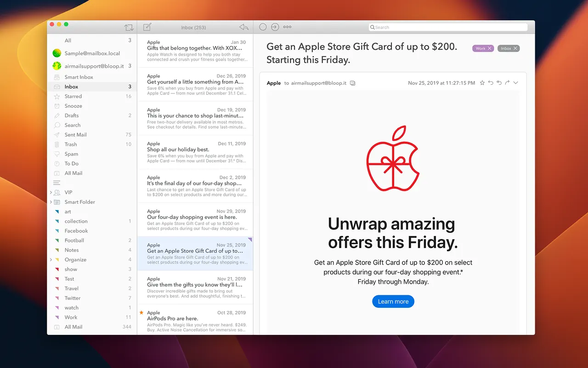Reply using the toolbar reply arrow
The image size is (588, 368).
243,27
